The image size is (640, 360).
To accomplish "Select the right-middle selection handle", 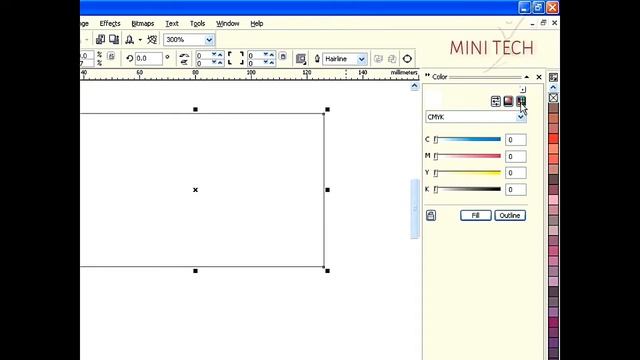I will 327,190.
